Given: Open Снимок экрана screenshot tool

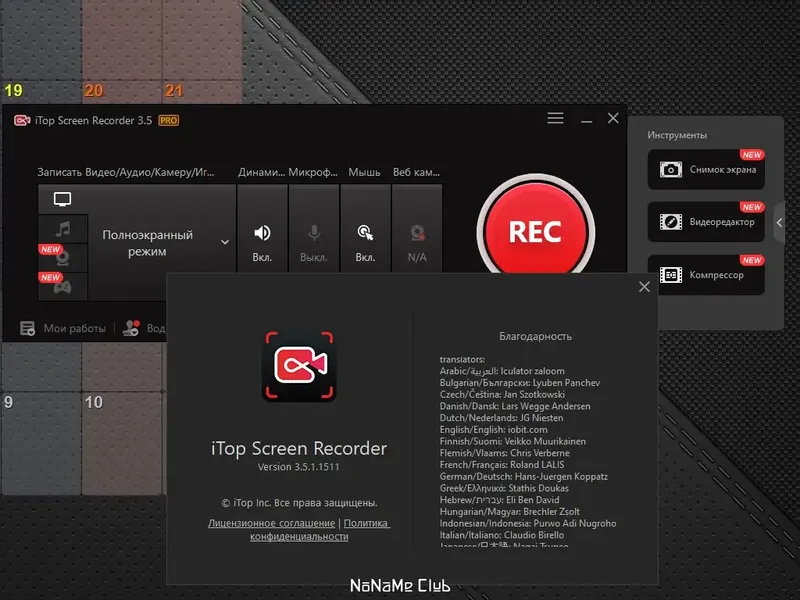Looking at the screenshot, I should coord(706,169).
